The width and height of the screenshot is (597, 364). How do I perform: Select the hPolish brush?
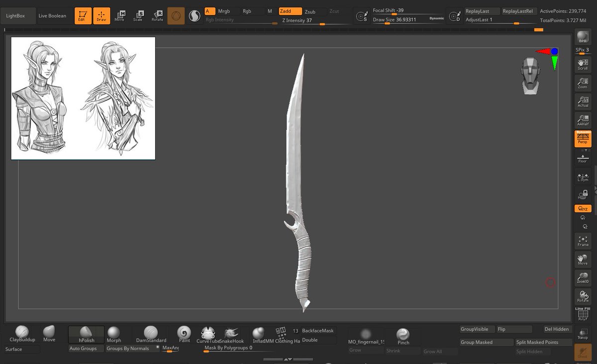pos(86,333)
